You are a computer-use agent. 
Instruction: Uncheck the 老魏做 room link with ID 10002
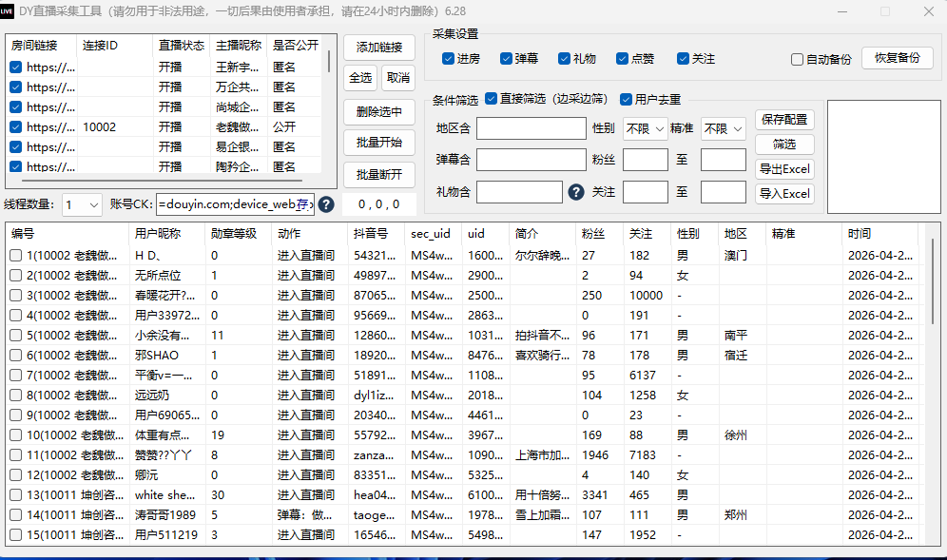(16, 126)
